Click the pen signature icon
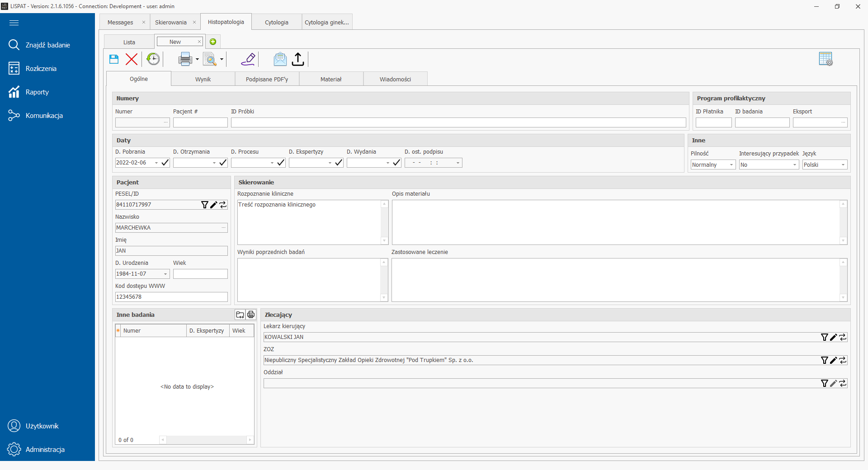This screenshot has height=470, width=868. click(248, 59)
